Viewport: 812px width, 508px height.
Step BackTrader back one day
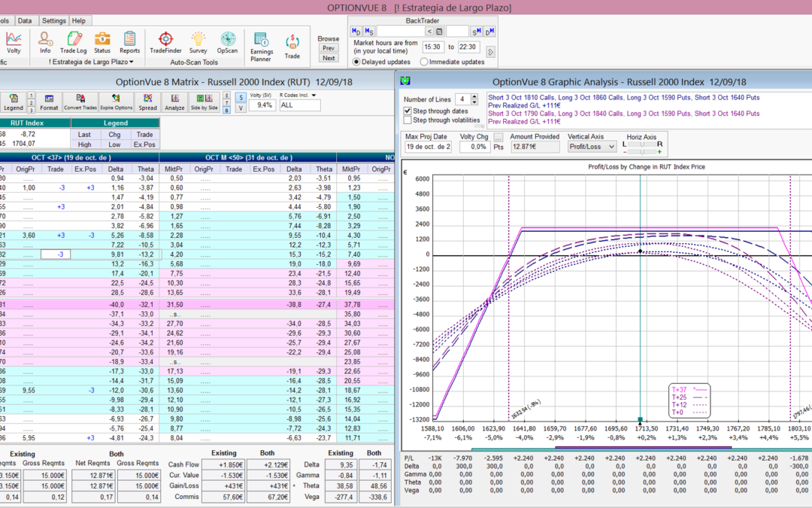pyautogui.click(x=356, y=32)
